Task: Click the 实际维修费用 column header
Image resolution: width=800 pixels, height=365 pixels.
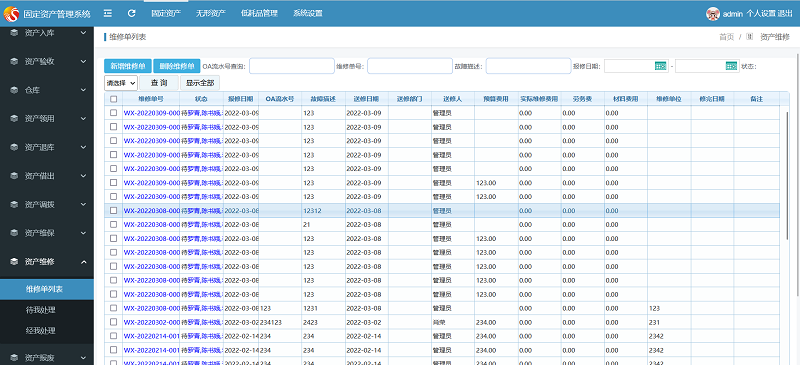Action: click(539, 99)
